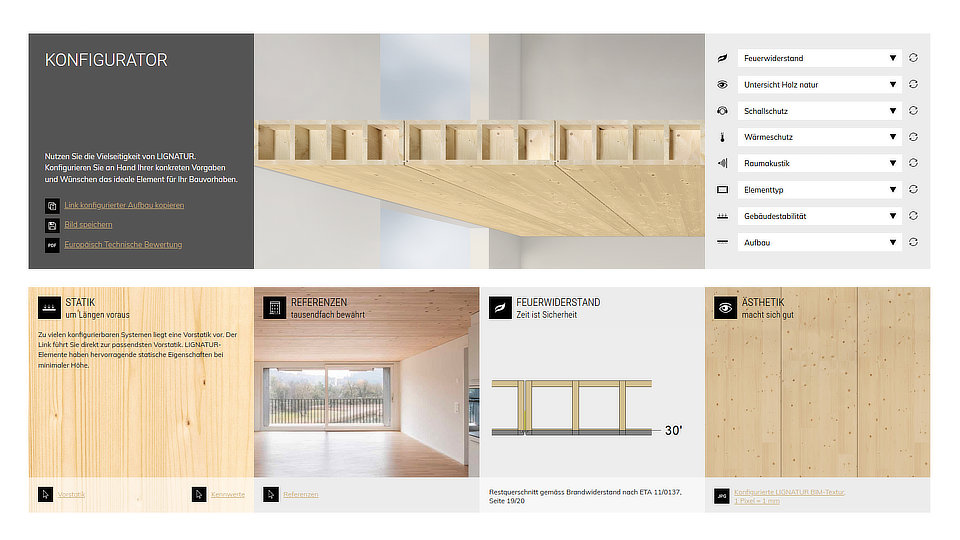The width and height of the screenshot is (960, 540).
Task: Open the Wärmeschutz dropdown menu
Action: (819, 137)
